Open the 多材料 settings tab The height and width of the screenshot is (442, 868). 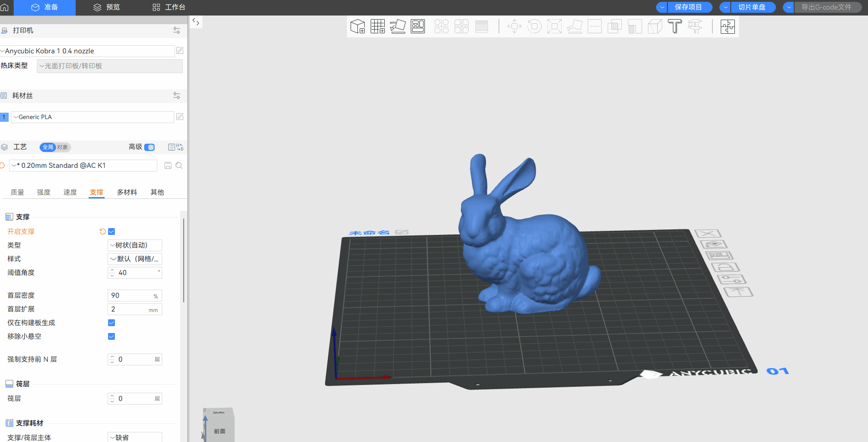(x=127, y=192)
